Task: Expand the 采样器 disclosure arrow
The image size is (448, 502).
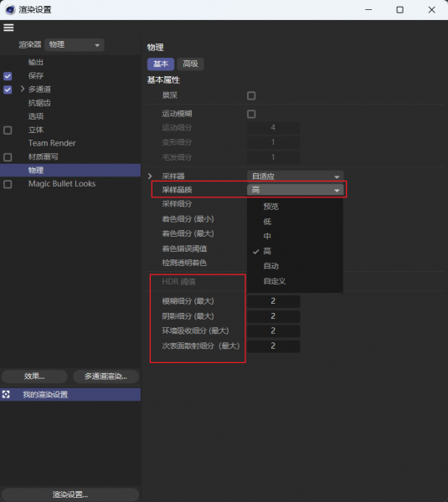Action: coord(150,176)
